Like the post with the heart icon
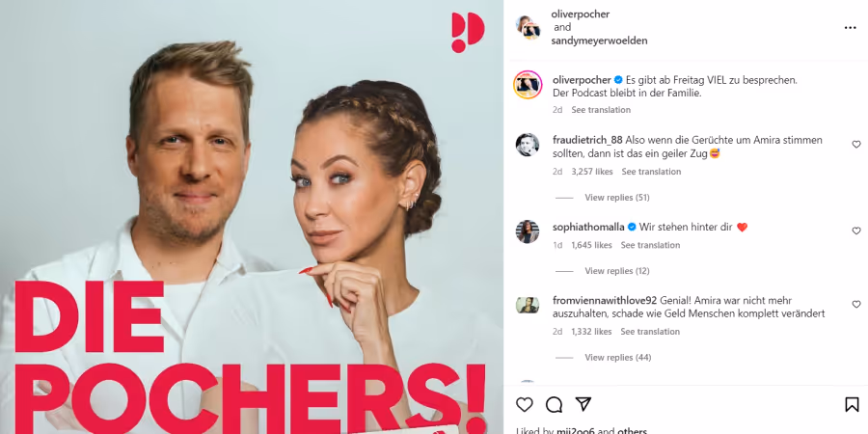 (525, 405)
